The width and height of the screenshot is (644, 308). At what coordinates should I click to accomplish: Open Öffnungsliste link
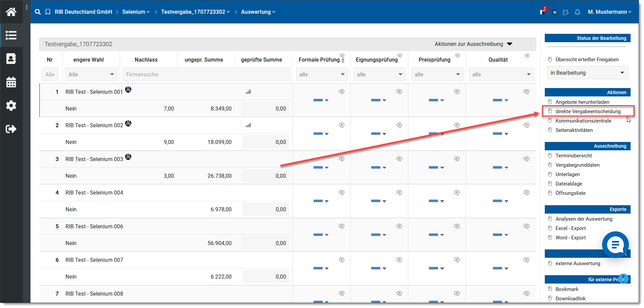pos(570,193)
